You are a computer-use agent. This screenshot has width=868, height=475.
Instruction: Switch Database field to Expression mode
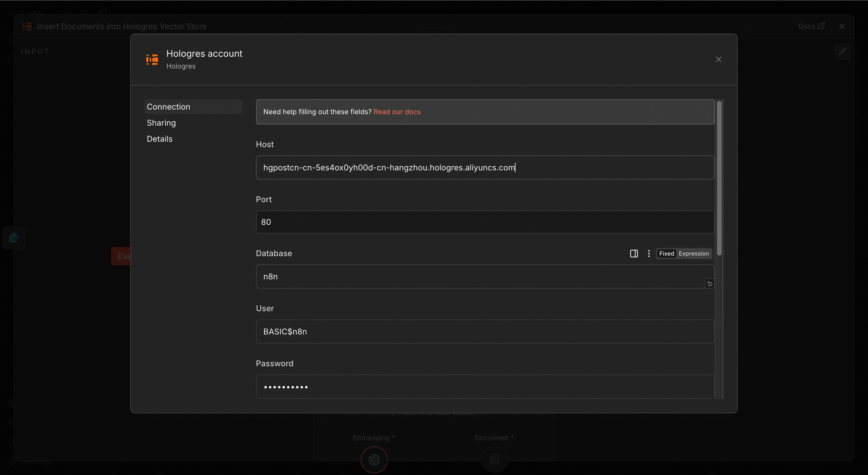pos(693,254)
